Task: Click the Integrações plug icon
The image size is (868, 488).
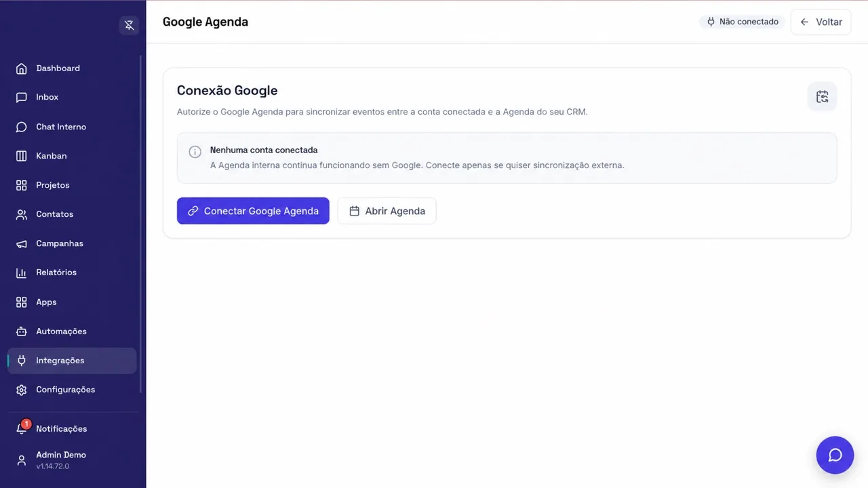Action: 22,361
